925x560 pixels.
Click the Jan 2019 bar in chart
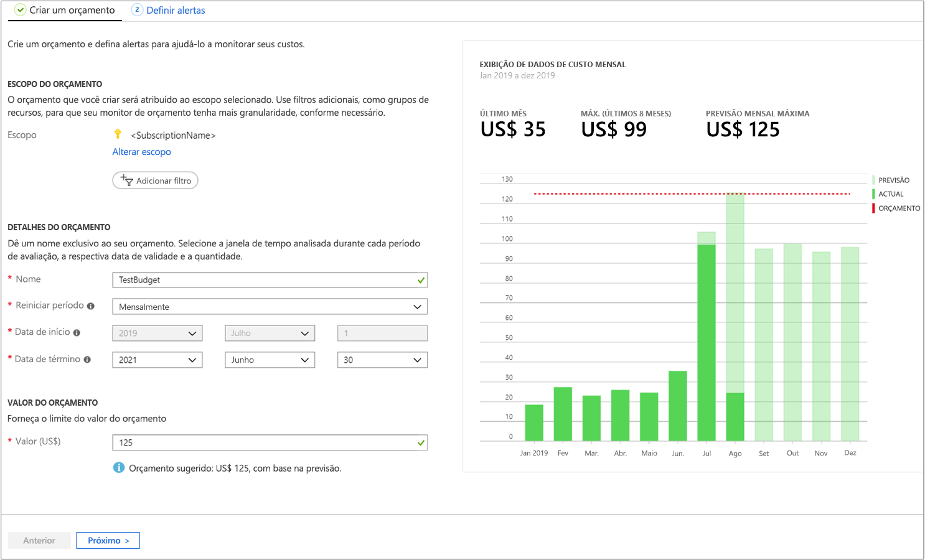click(534, 423)
